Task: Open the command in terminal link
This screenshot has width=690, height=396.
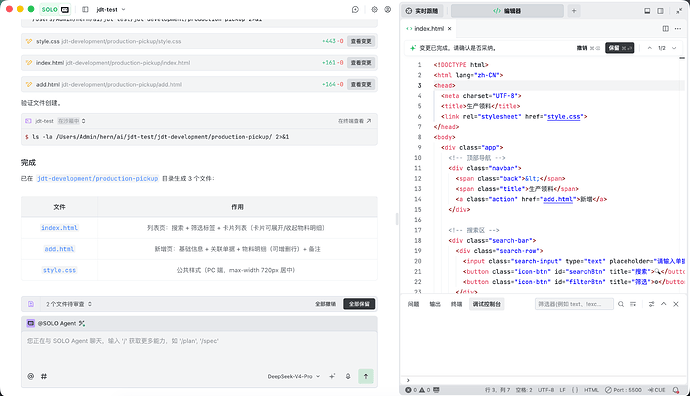Action: 354,121
